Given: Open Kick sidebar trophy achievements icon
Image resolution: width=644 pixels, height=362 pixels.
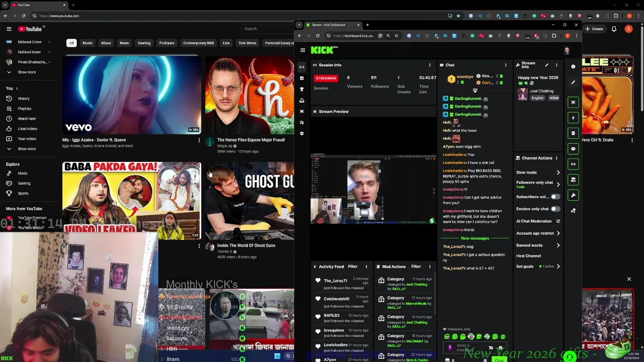Looking at the screenshot, I should coord(302,89).
